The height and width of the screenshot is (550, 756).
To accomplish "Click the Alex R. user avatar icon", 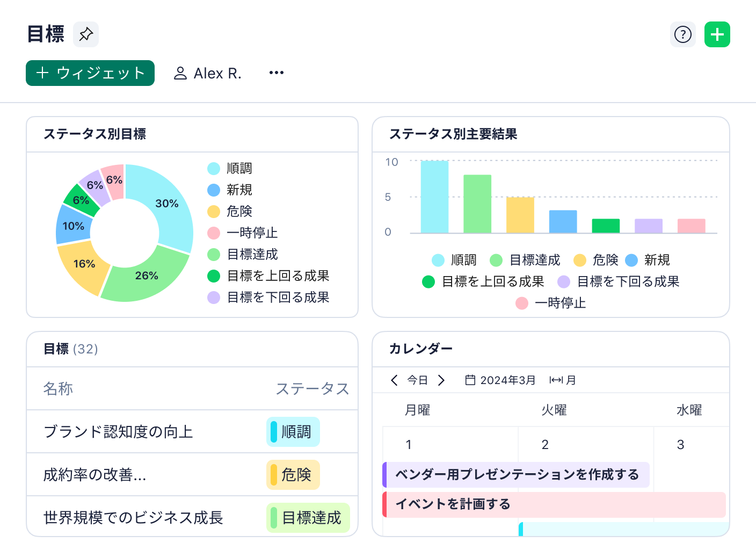I will (180, 73).
